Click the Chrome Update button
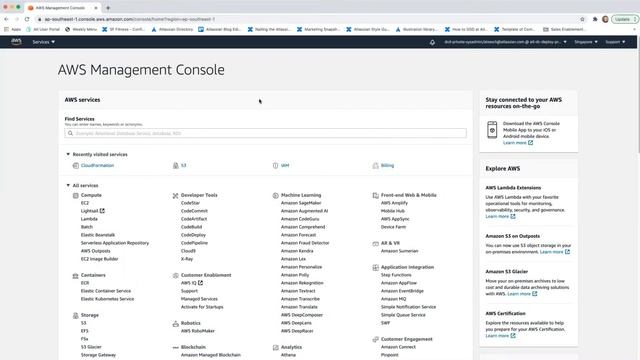Screen dimensions: 640x360 [624, 19]
